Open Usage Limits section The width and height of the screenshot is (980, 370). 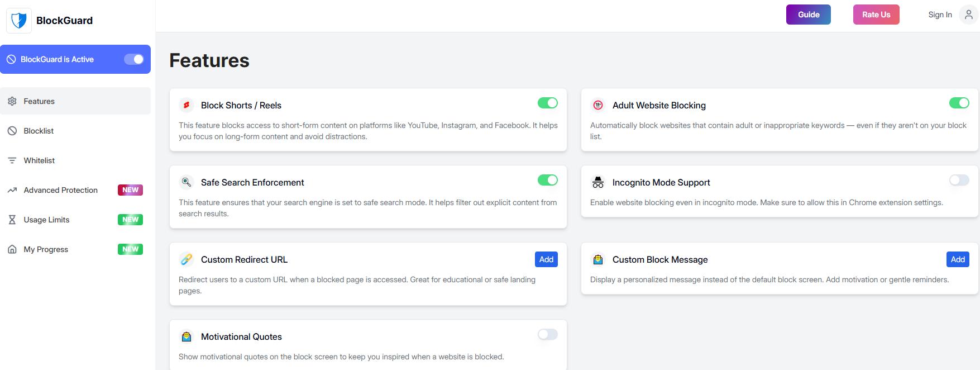click(75, 220)
